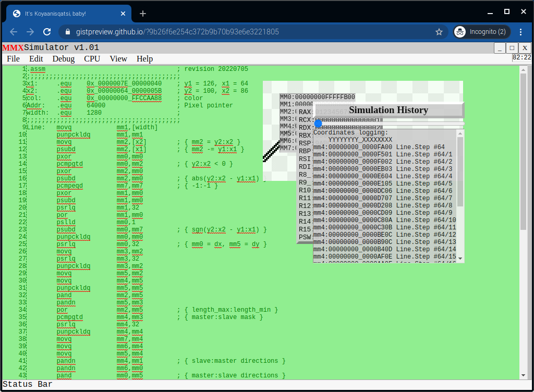The height and width of the screenshot is (392, 534).
Task: Bookmark this page with the star icon
Action: click(439, 32)
